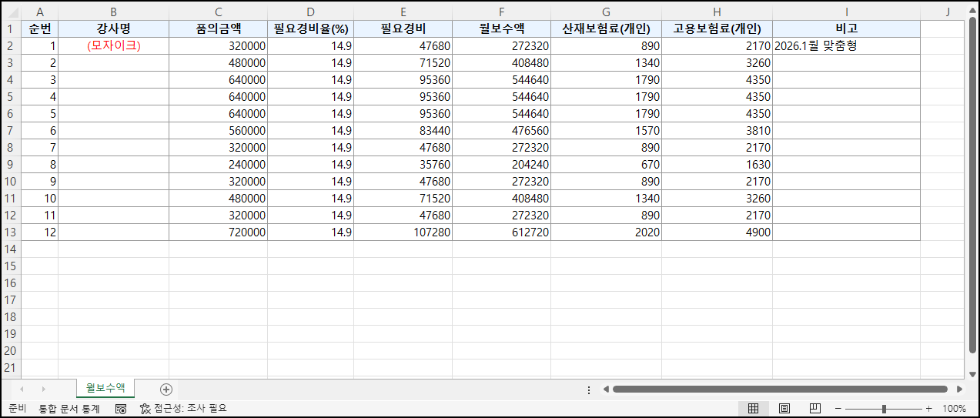Select column F header
980x418 pixels.
[x=501, y=12]
